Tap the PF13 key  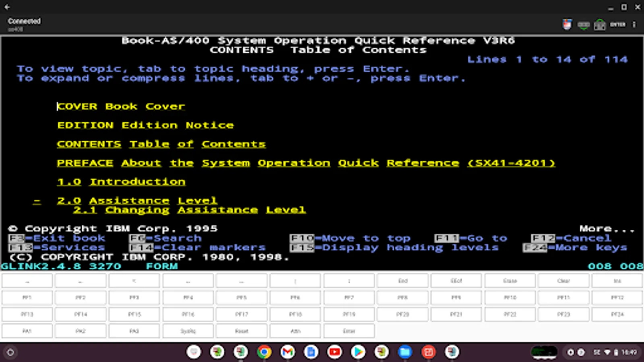[27, 314]
